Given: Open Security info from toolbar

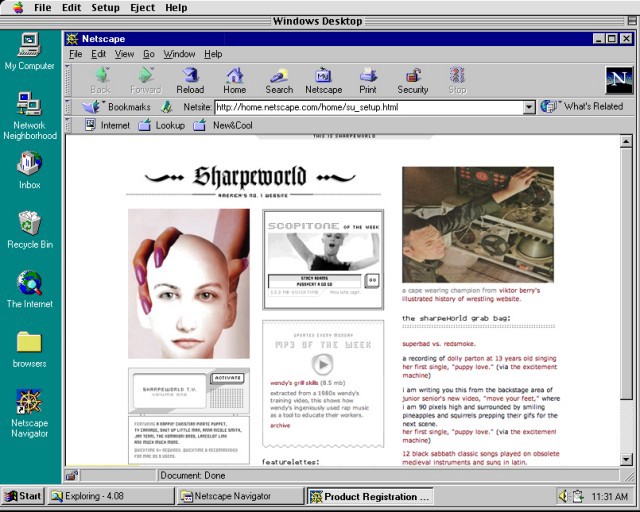Looking at the screenshot, I should tap(413, 81).
